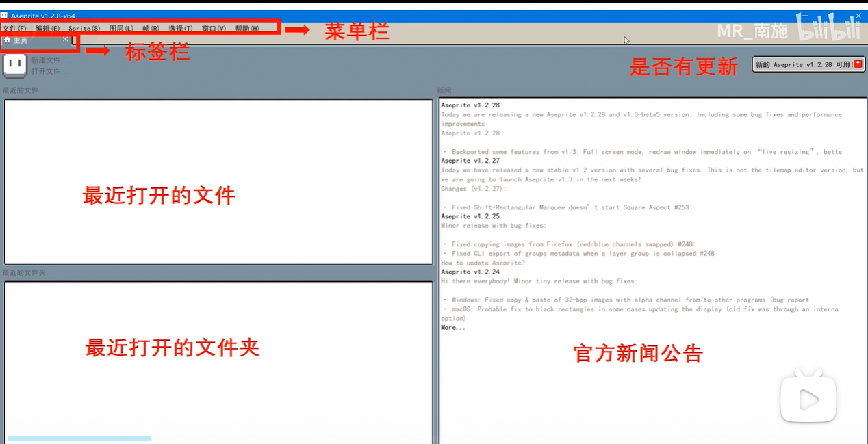Open the 选择(T) menu
The height and width of the screenshot is (444, 868).
tap(181, 29)
